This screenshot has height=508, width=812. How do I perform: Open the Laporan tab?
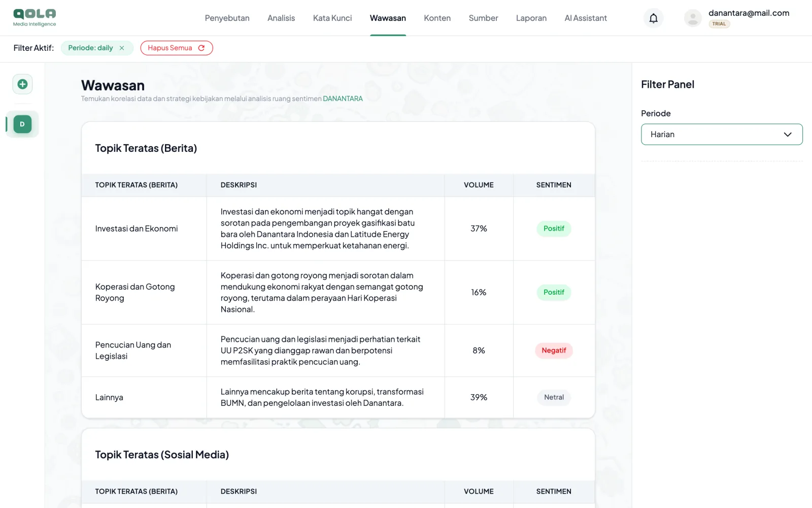531,18
